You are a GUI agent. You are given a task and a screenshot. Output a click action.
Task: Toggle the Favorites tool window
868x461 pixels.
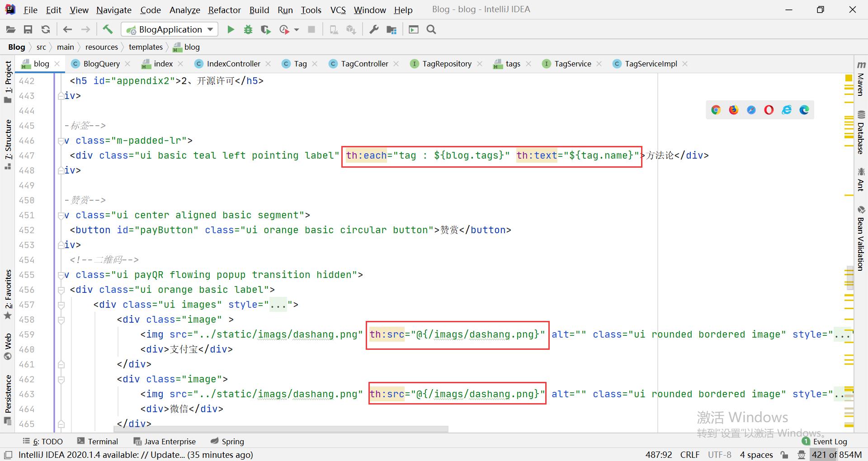click(x=8, y=294)
